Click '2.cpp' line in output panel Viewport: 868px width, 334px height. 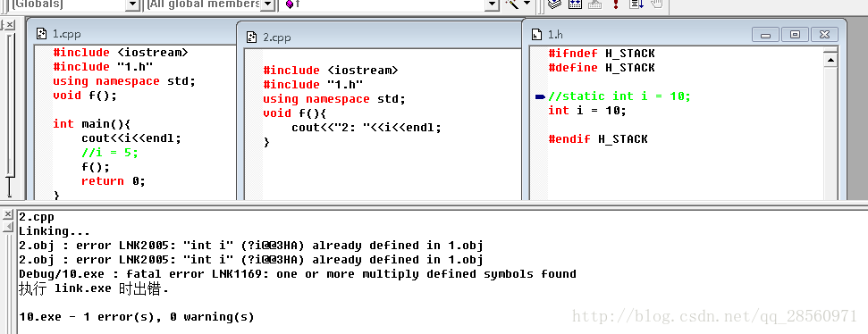click(37, 217)
